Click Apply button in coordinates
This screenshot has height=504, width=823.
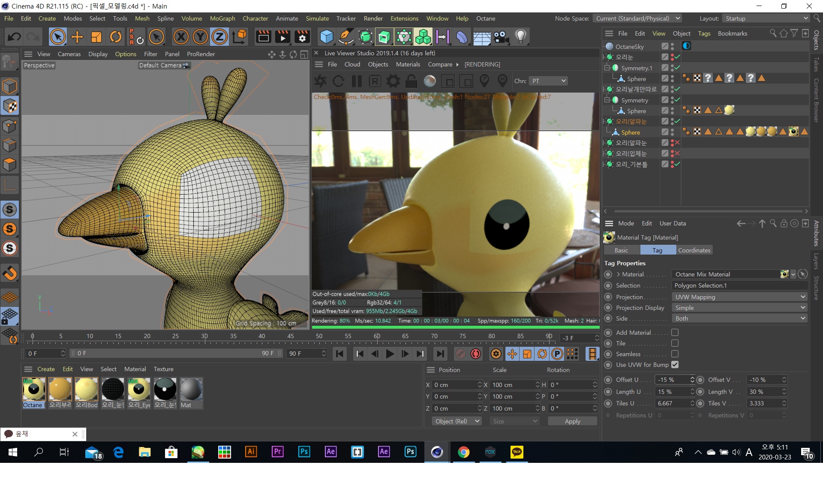pos(572,422)
